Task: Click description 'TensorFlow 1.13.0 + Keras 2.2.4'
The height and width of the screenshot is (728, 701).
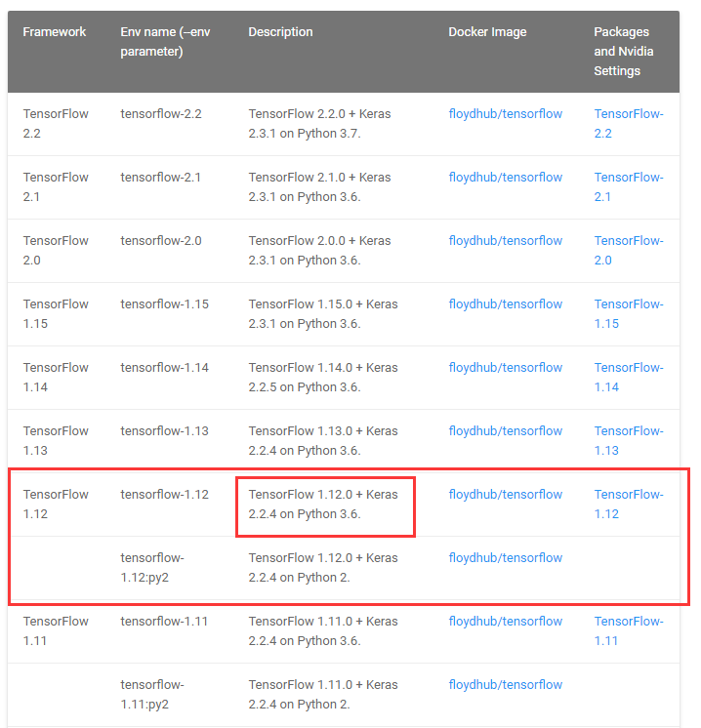Action: point(323,441)
